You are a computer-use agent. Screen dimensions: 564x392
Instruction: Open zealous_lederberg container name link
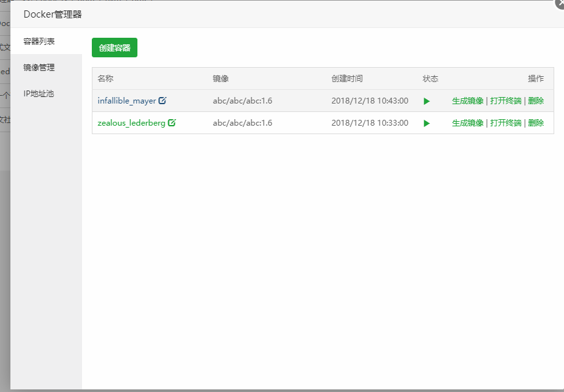[x=132, y=123]
